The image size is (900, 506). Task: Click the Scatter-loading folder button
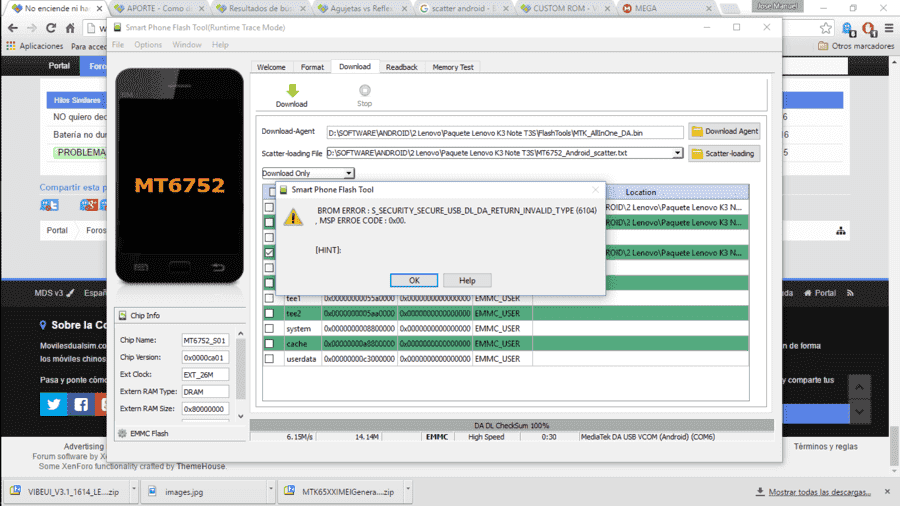[x=724, y=154]
